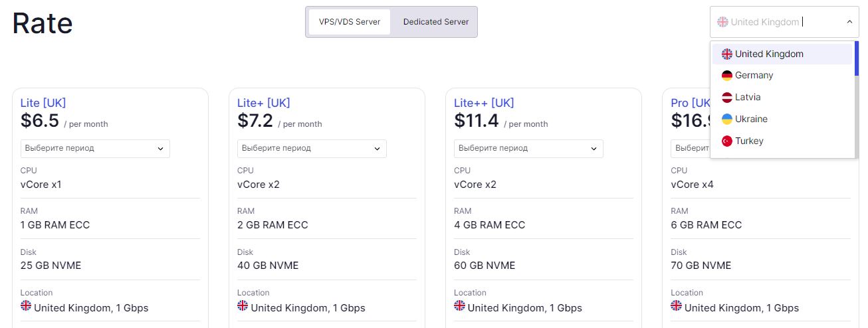
Task: Switch to VPS/VDS Server toggle option
Action: [350, 22]
